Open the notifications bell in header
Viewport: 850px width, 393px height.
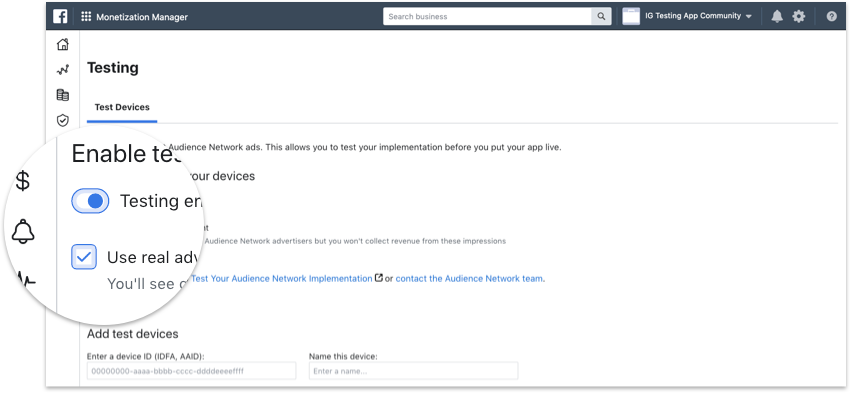click(777, 16)
